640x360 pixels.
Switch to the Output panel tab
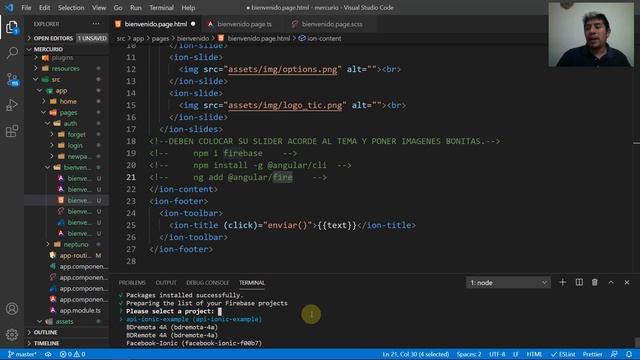point(166,282)
